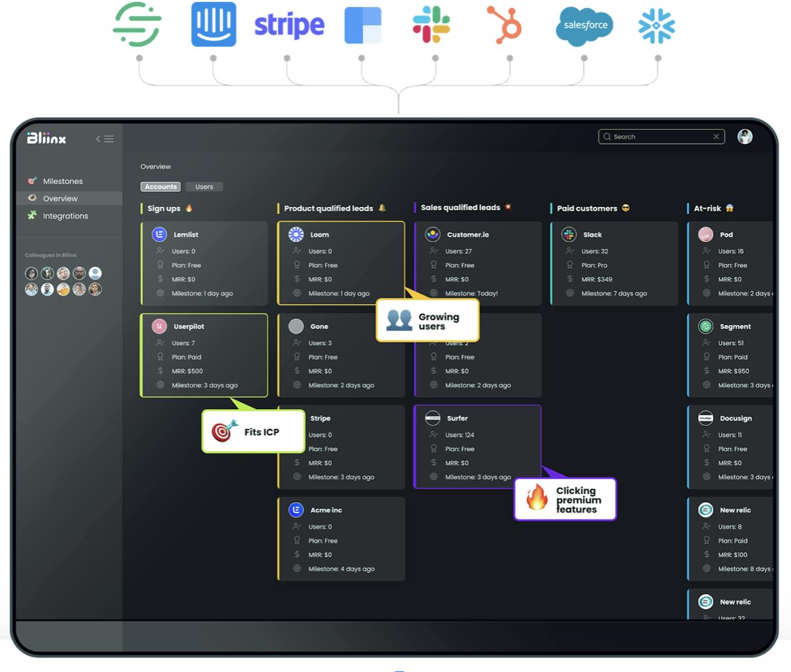Click Segment's MRR: $950 value
The width and height of the screenshot is (791, 672).
pos(733,371)
